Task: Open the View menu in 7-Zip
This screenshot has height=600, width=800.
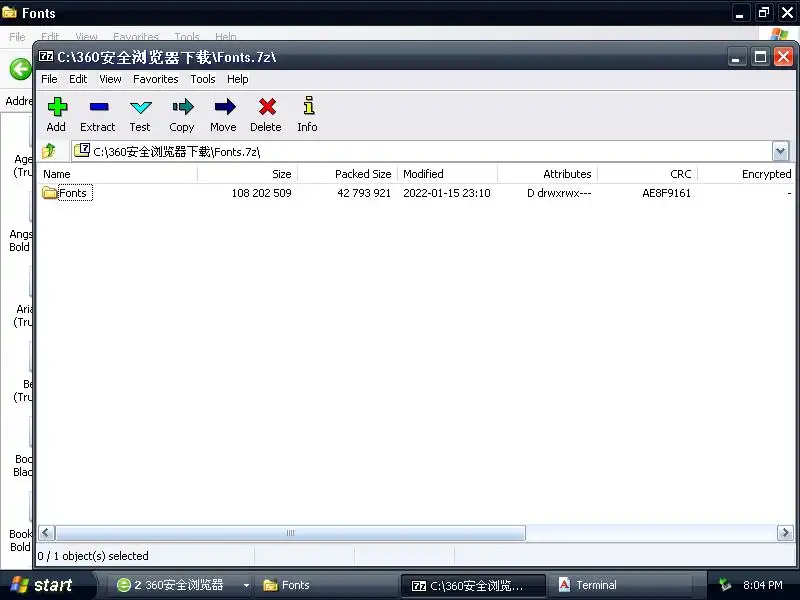Action: [x=110, y=79]
